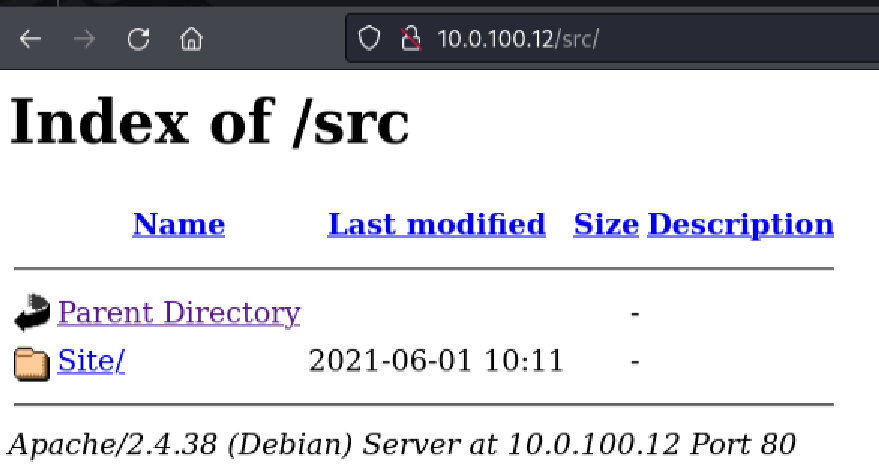Click the browser back arrow button
The height and width of the screenshot is (475, 879).
(x=31, y=40)
